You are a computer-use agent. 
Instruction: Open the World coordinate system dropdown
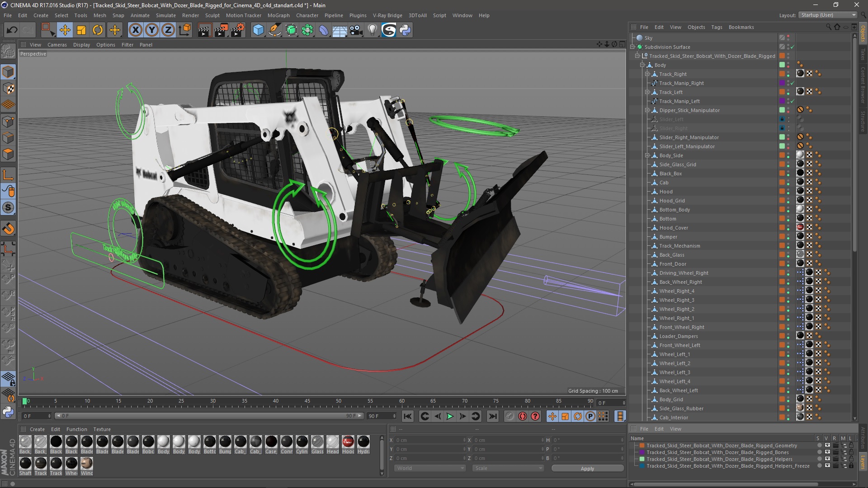(x=429, y=468)
